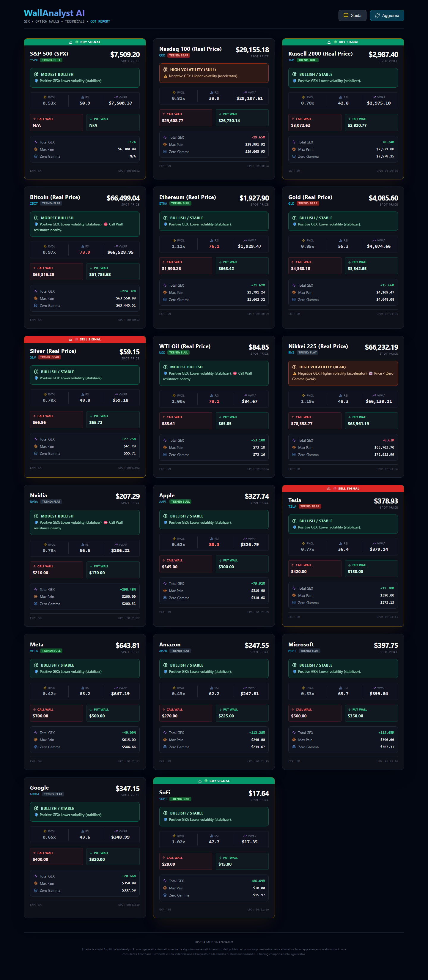Click the Aggiorna refresh icon

pos(377,16)
